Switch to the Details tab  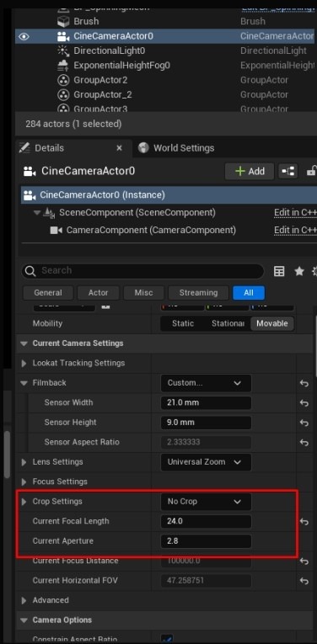click(x=49, y=148)
